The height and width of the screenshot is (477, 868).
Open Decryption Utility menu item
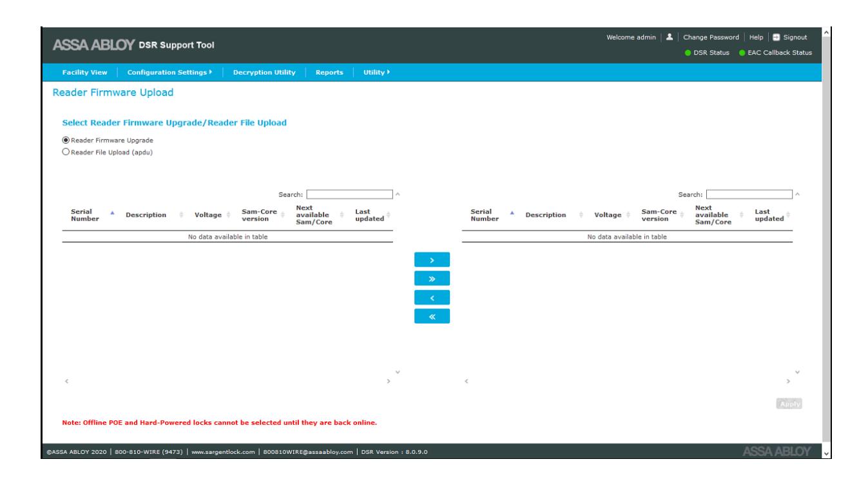click(264, 72)
